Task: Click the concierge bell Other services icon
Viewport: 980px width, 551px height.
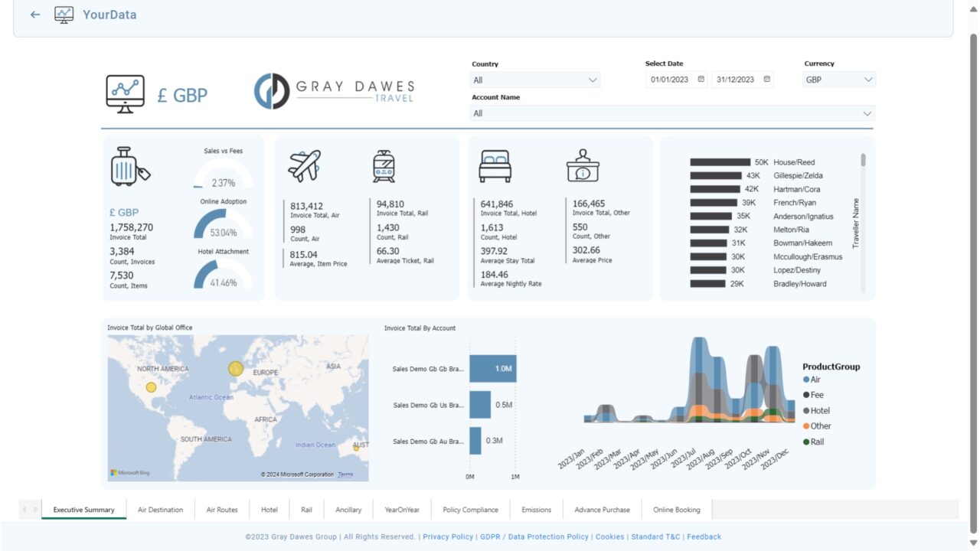Action: [583, 167]
